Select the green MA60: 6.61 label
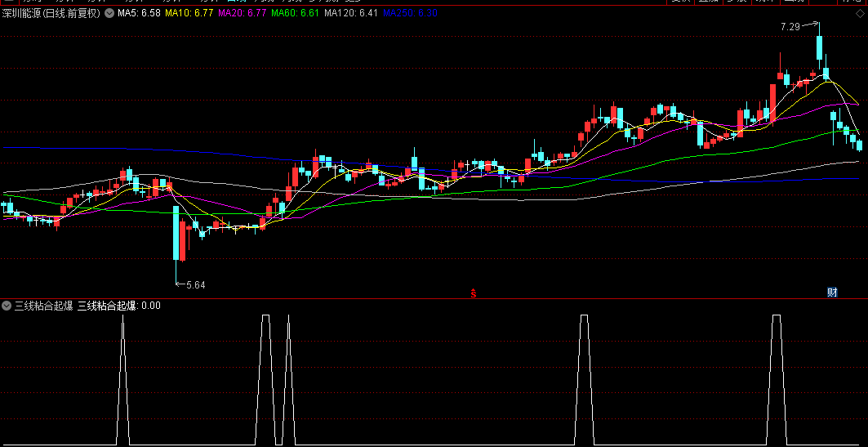The width and height of the screenshot is (868, 447). [x=295, y=13]
